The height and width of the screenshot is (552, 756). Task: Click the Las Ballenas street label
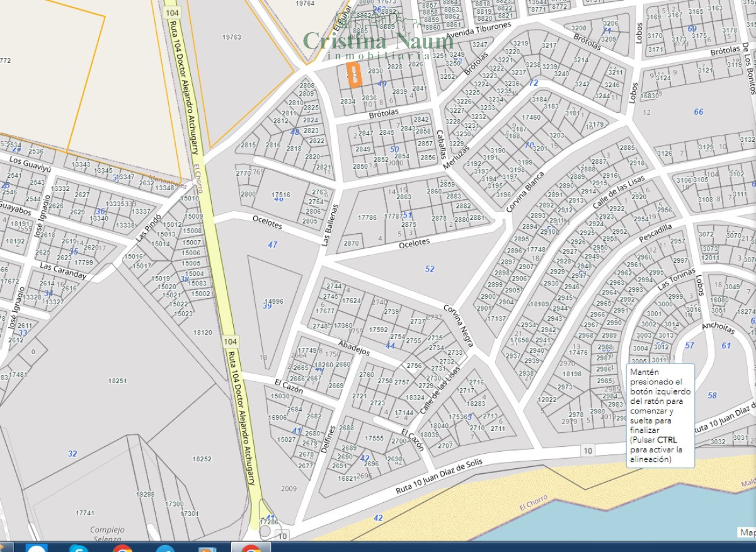(x=331, y=225)
